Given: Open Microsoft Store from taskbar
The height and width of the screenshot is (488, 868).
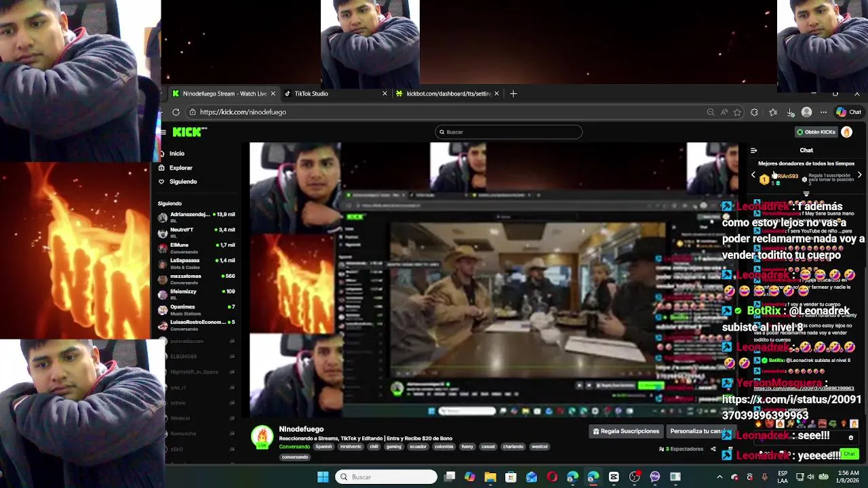Looking at the screenshot, I should pyautogui.click(x=511, y=477).
